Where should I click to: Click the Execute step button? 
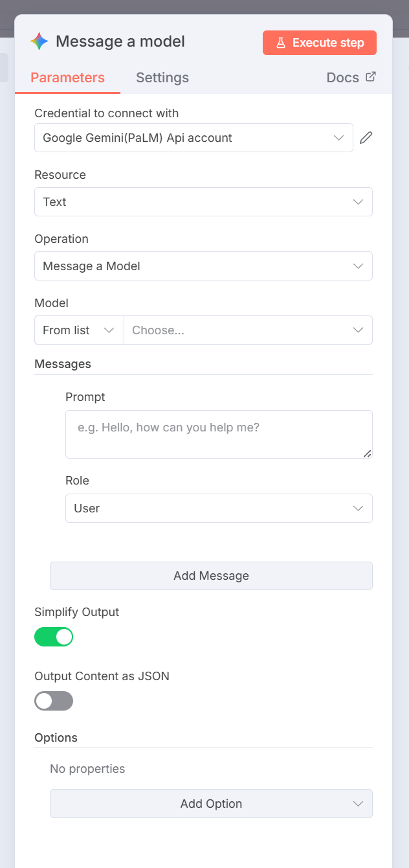coord(320,43)
